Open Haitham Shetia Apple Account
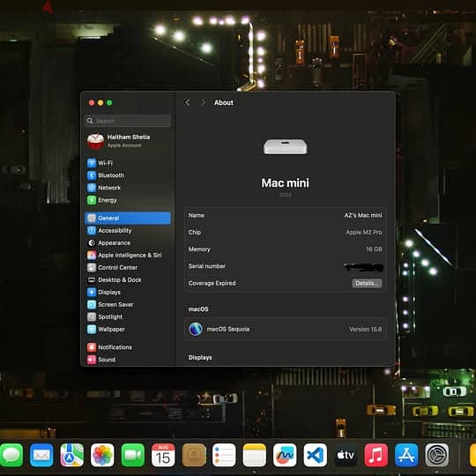 (x=128, y=141)
